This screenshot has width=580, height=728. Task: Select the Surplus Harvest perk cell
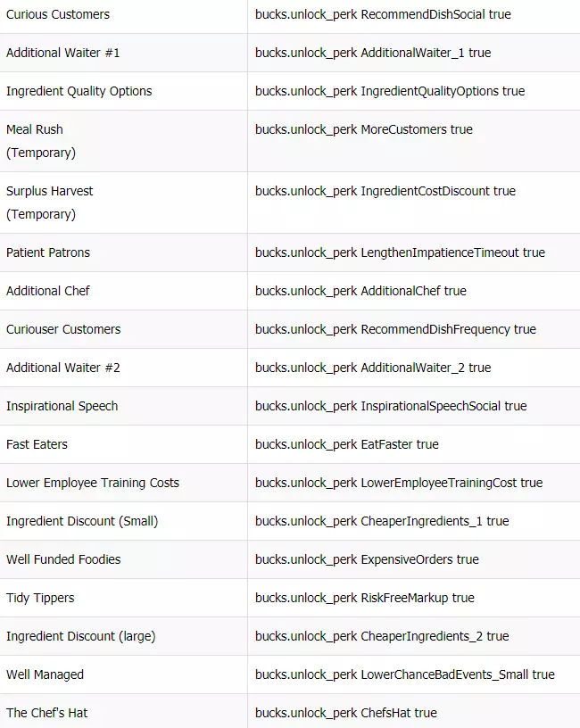tap(50, 202)
